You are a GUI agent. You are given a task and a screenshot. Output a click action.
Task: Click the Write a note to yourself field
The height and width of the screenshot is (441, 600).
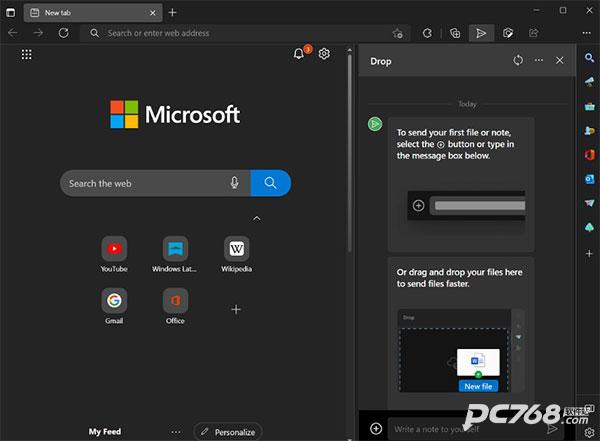[x=465, y=429]
